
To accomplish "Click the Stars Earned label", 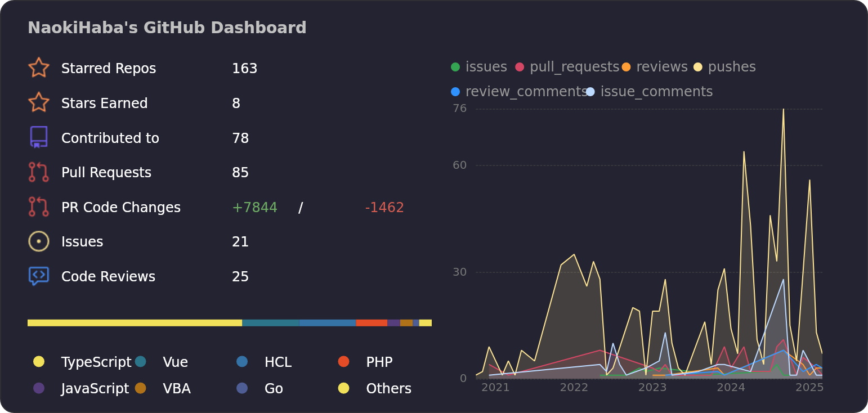I will [105, 104].
